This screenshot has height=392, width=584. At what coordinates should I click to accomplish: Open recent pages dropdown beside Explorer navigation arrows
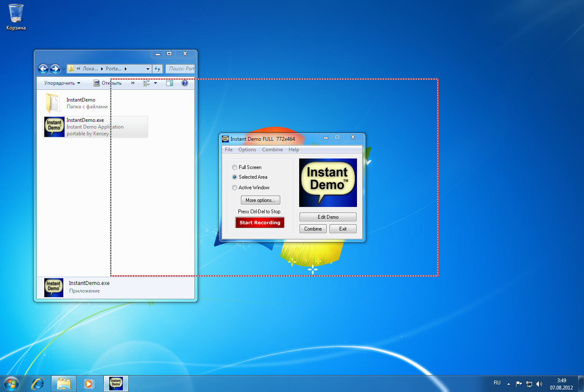pos(63,69)
